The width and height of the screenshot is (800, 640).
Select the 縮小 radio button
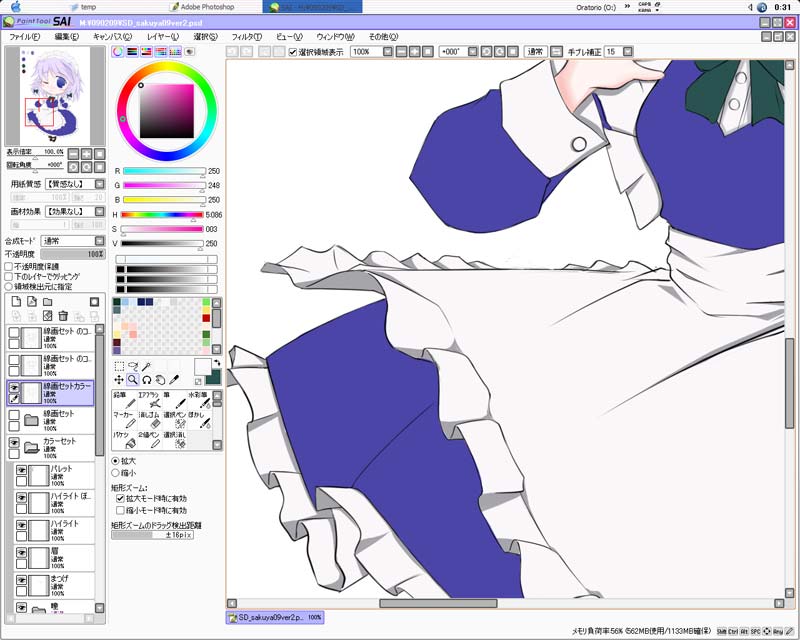(x=116, y=473)
